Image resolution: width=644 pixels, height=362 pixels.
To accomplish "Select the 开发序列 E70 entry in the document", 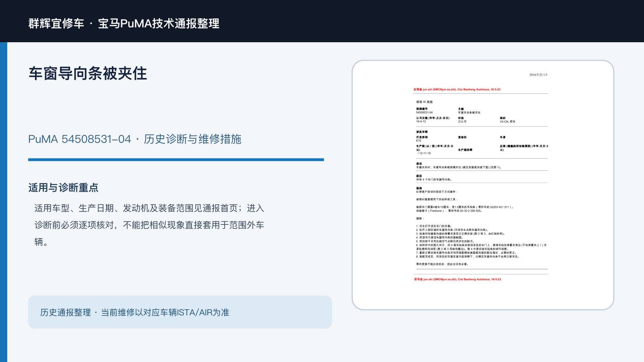I will [422, 139].
